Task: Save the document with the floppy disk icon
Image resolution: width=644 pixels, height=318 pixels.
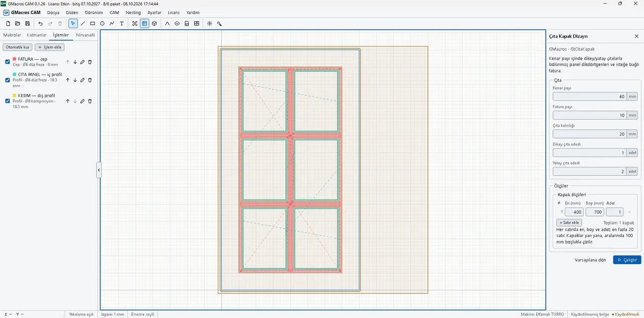Action: point(27,24)
